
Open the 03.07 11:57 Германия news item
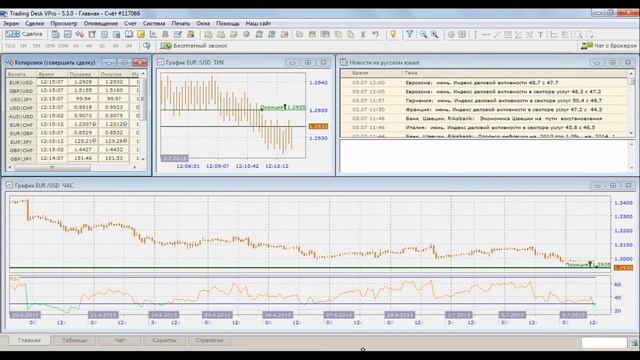point(484,101)
